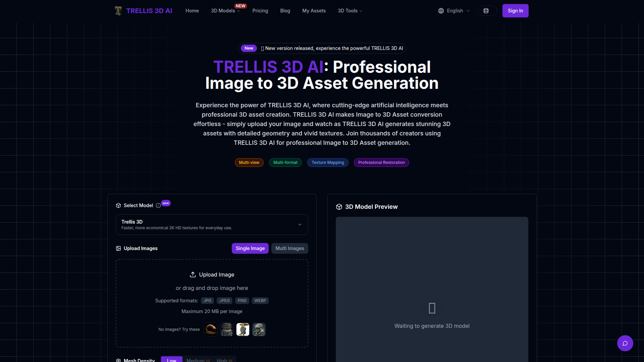Expand the 3D Tools menu
This screenshot has height=362, width=644.
pos(350,11)
